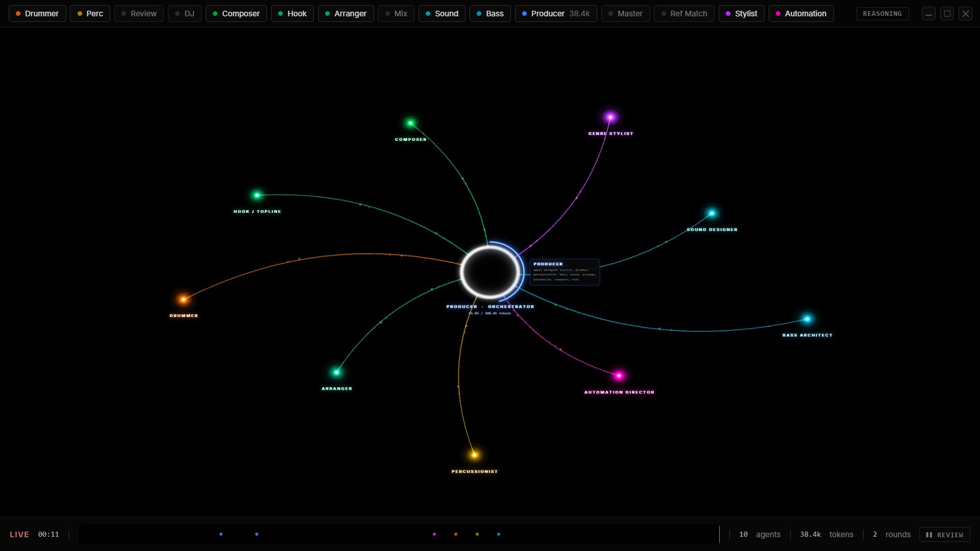980x551 pixels.
Task: Toggle the Drummer agent chip
Action: pyautogui.click(x=37, y=14)
